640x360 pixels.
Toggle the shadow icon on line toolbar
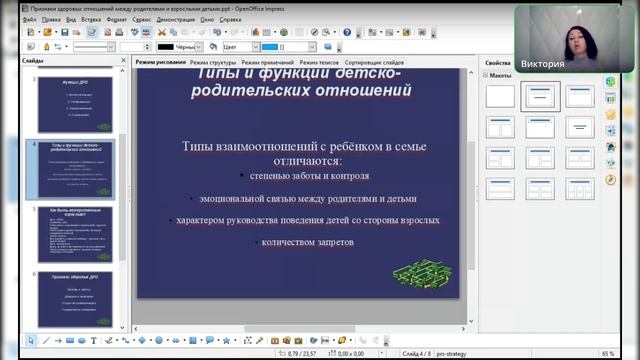[x=327, y=47]
